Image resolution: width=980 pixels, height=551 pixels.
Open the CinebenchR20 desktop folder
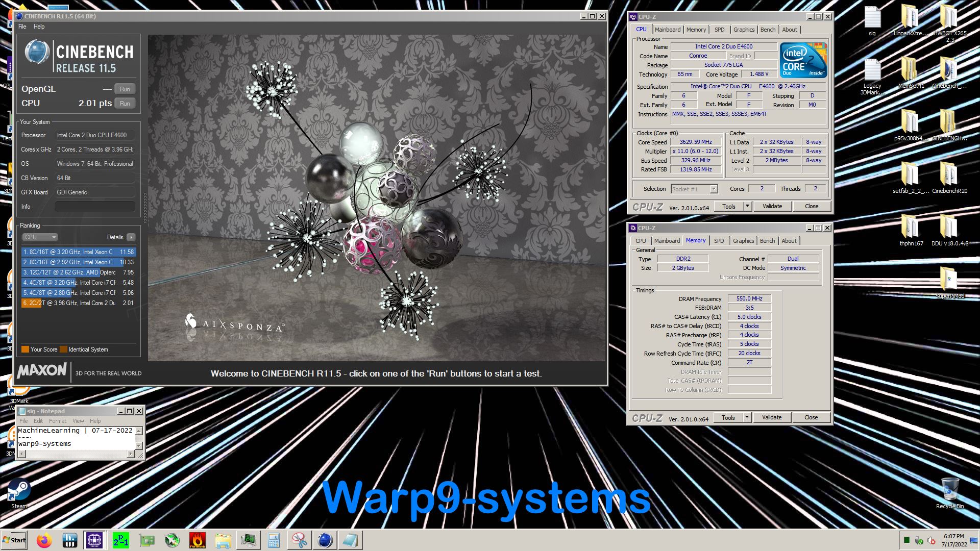pyautogui.click(x=949, y=179)
